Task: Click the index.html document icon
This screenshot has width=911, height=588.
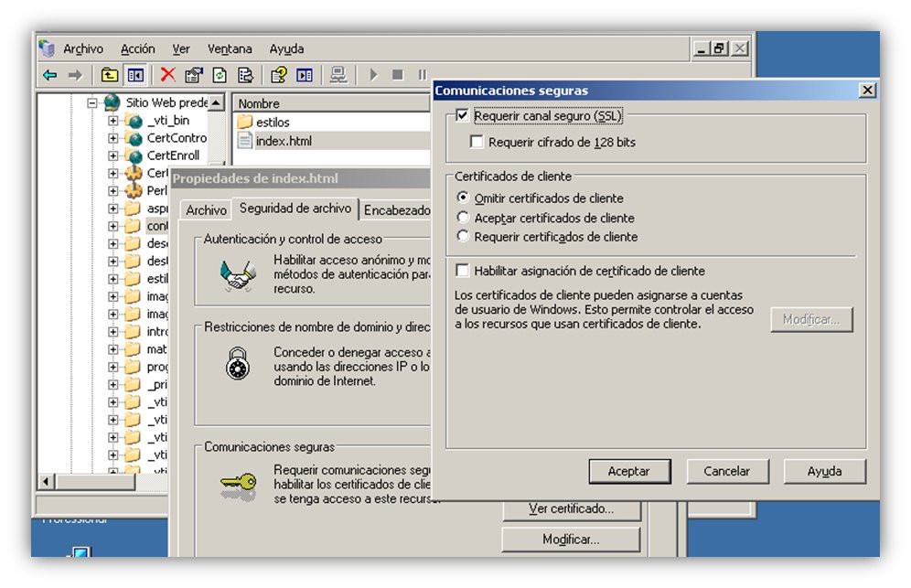Action: tap(245, 140)
